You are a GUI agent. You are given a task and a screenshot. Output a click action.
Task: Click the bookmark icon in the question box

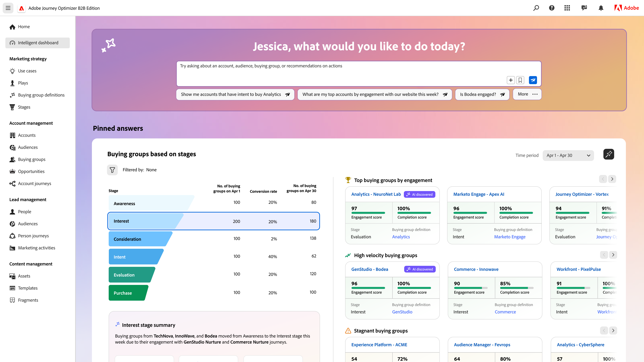pos(520,80)
